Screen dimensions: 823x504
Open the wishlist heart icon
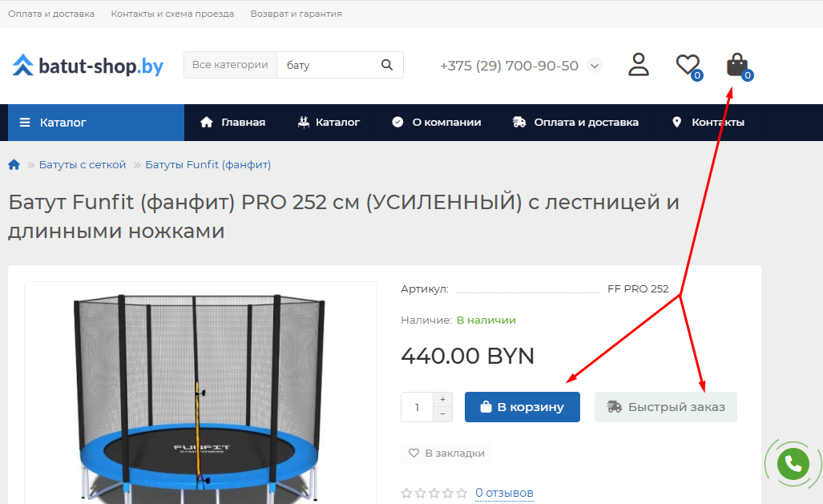(688, 67)
